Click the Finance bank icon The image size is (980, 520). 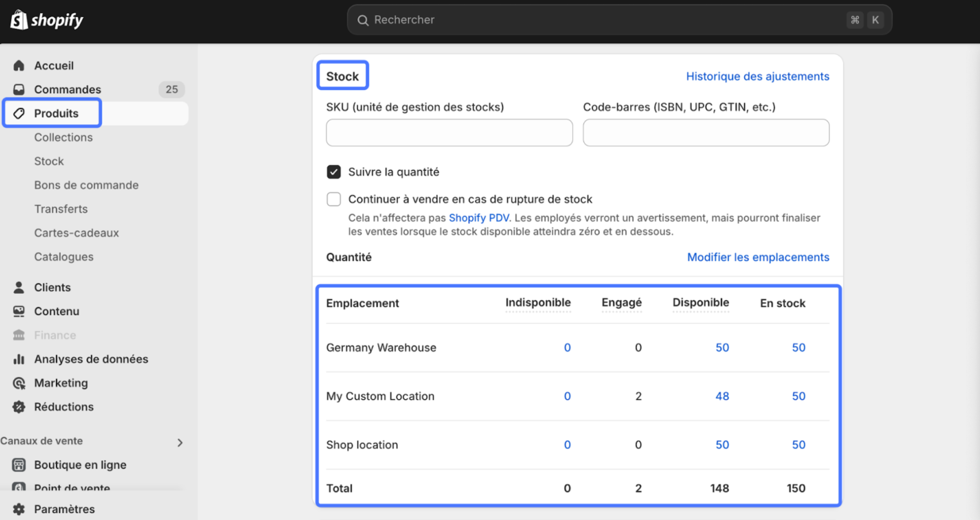coord(19,335)
